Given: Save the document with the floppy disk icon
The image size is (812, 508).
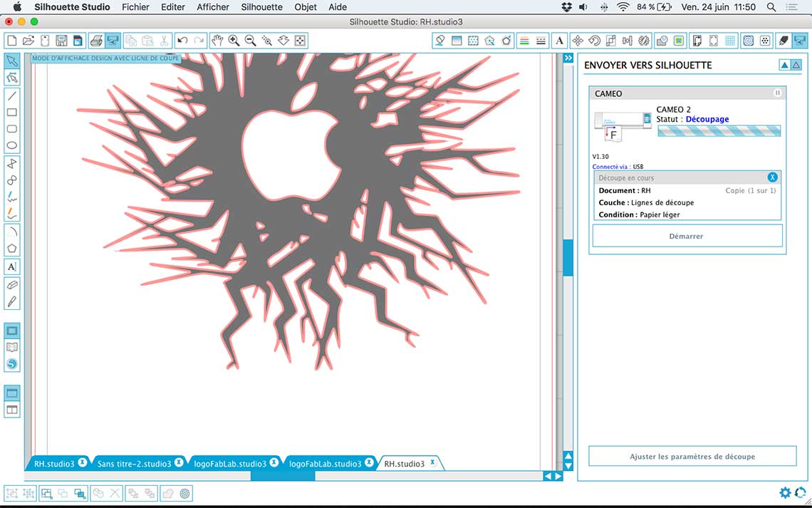Looking at the screenshot, I should (61, 41).
